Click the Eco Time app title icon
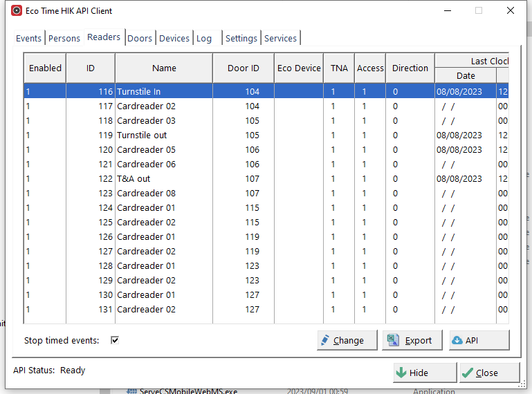This screenshot has height=394, width=532. coord(17,11)
